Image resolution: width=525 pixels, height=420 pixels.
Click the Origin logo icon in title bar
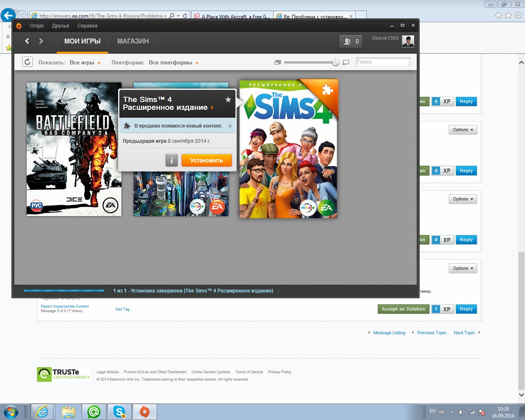tap(19, 26)
